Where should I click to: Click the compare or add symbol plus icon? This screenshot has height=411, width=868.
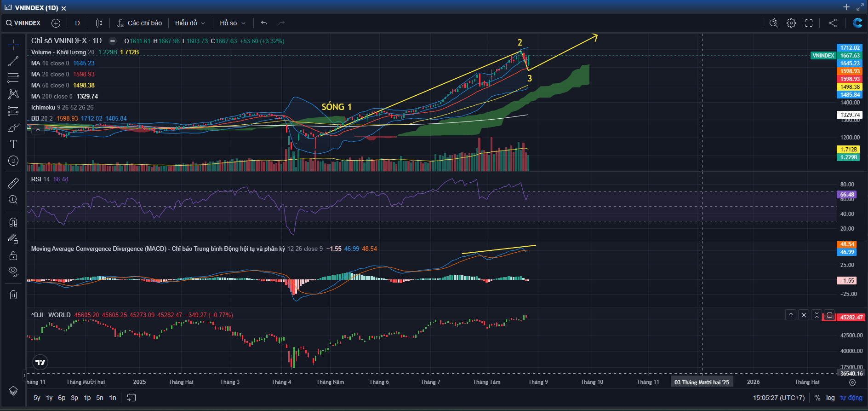[56, 23]
